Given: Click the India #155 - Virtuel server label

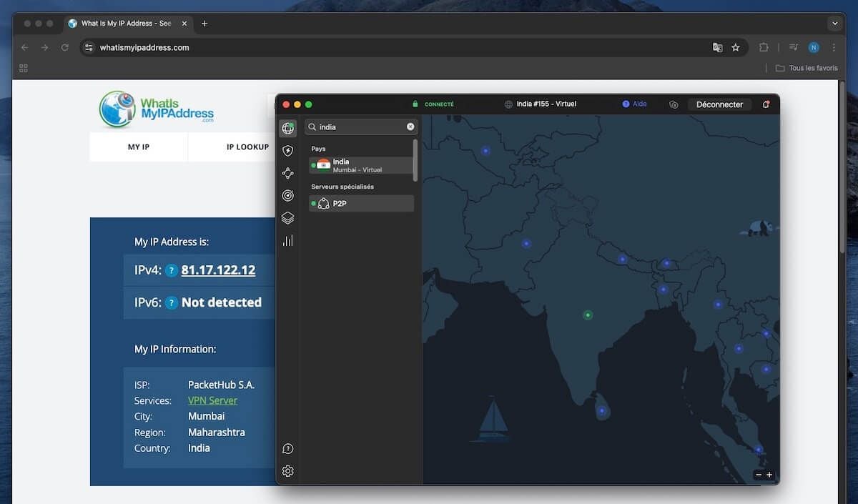Looking at the screenshot, I should [546, 104].
